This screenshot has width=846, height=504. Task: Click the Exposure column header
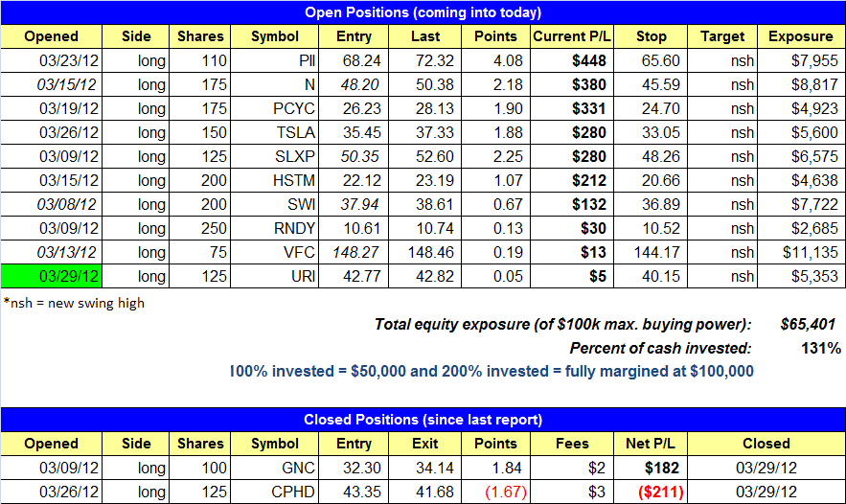pyautogui.click(x=801, y=36)
